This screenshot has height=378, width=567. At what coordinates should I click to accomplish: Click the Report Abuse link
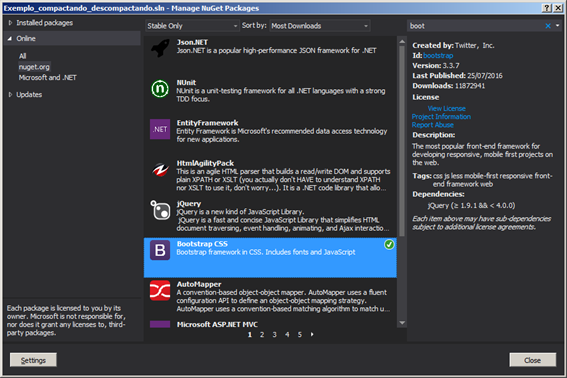pyautogui.click(x=432, y=125)
